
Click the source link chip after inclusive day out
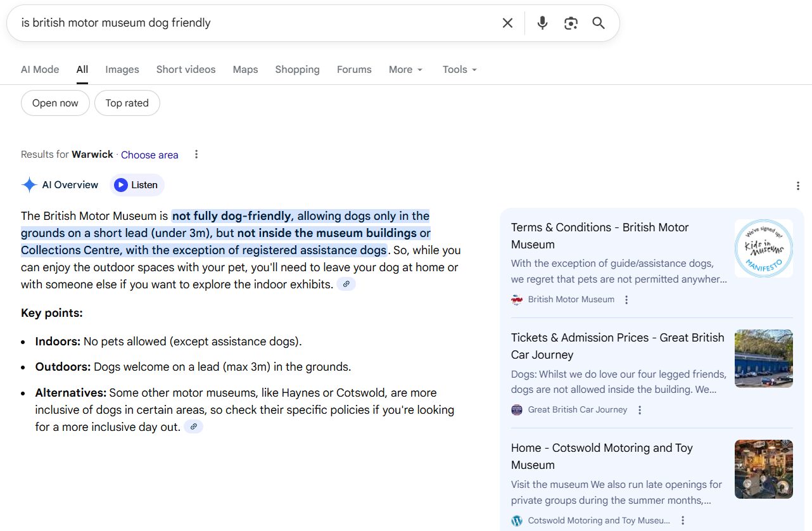tap(194, 427)
